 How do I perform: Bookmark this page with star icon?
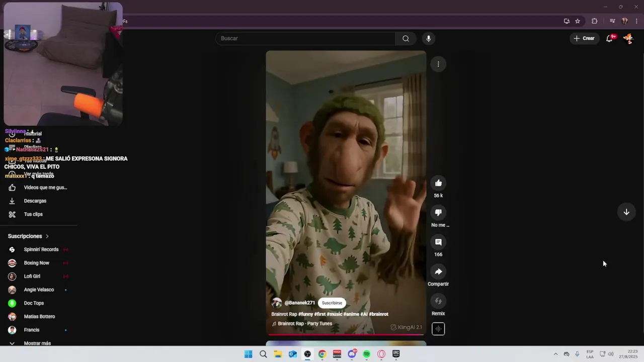(x=578, y=21)
